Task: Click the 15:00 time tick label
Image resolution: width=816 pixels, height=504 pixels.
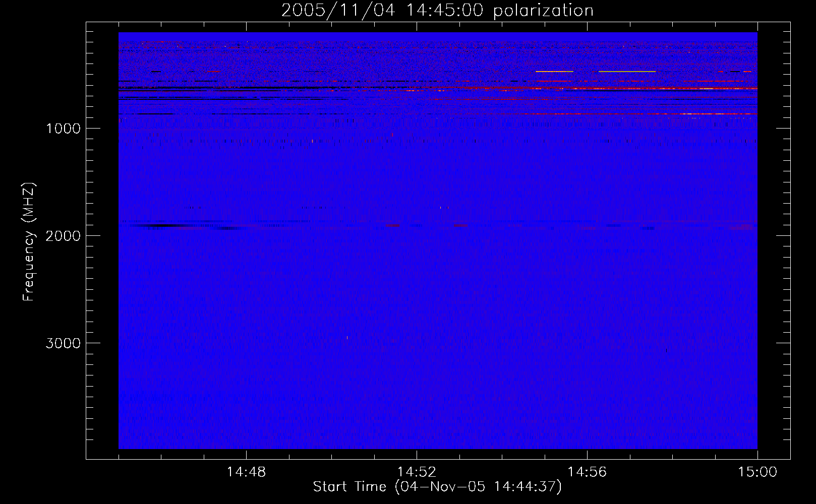Action: click(757, 472)
